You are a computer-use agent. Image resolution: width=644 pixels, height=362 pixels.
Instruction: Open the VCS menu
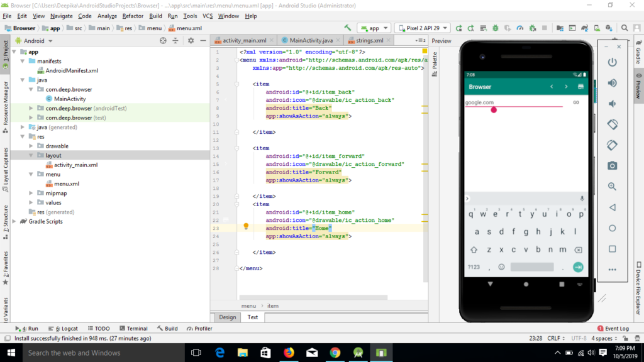coord(208,16)
